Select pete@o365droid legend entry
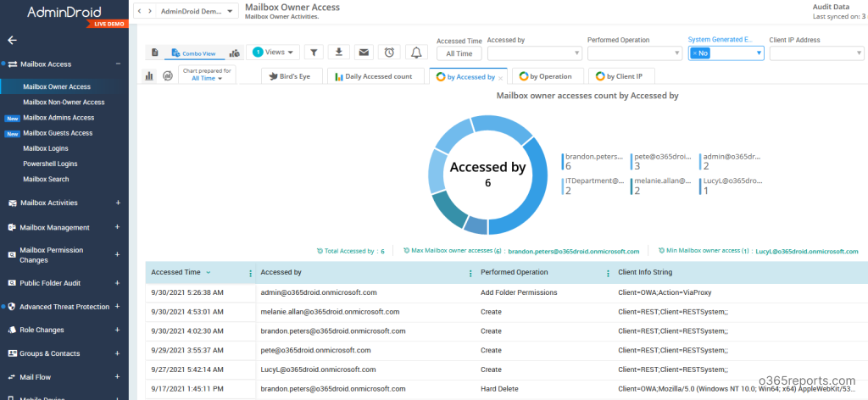The image size is (868, 400). point(661,162)
